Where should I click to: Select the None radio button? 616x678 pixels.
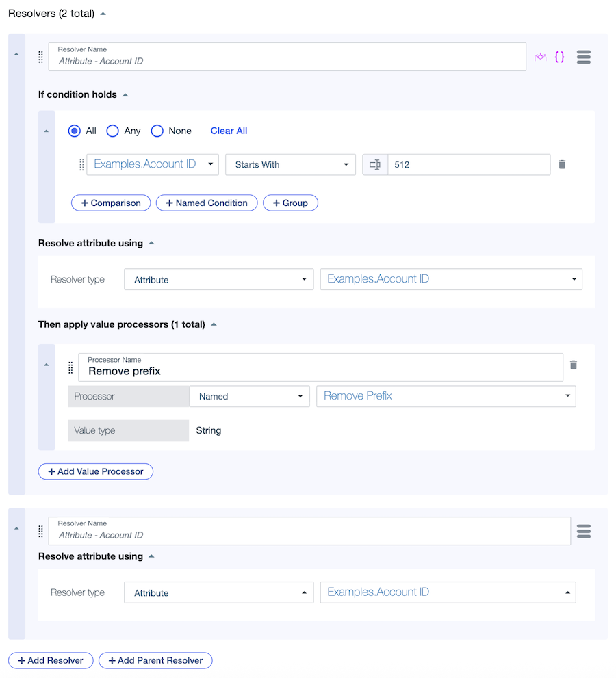point(157,131)
